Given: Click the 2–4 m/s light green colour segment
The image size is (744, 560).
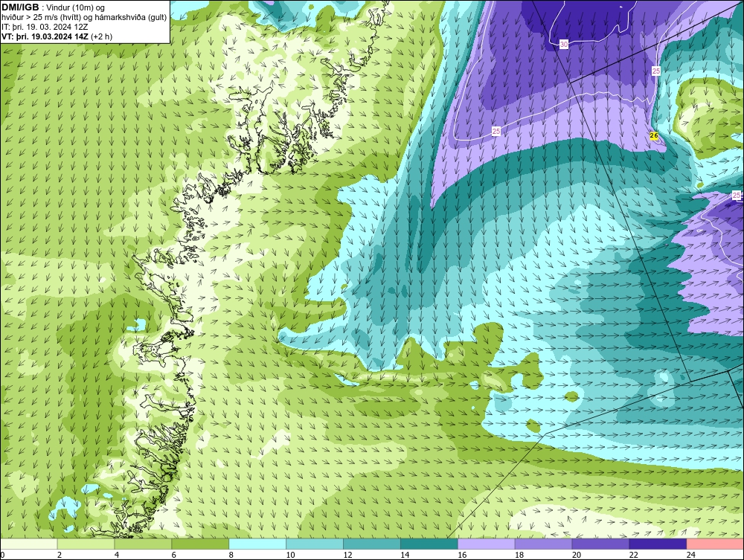Looking at the screenshot, I should pos(86,544).
